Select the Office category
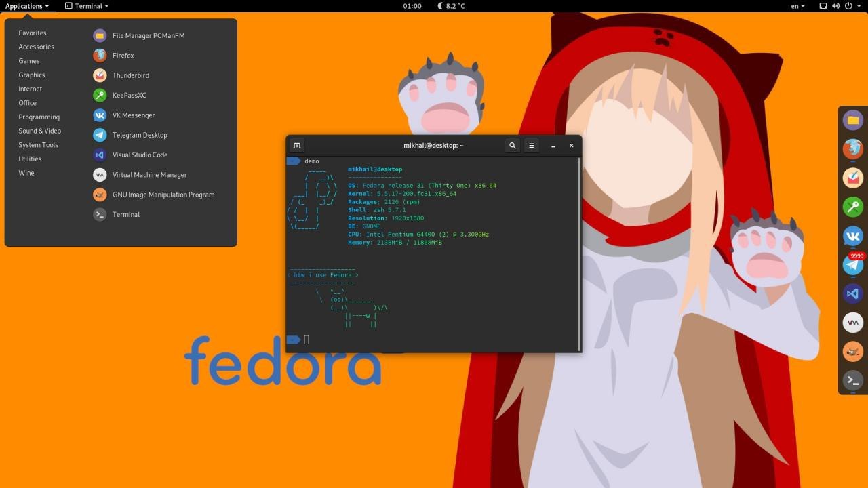This screenshot has width=868, height=488. (28, 103)
